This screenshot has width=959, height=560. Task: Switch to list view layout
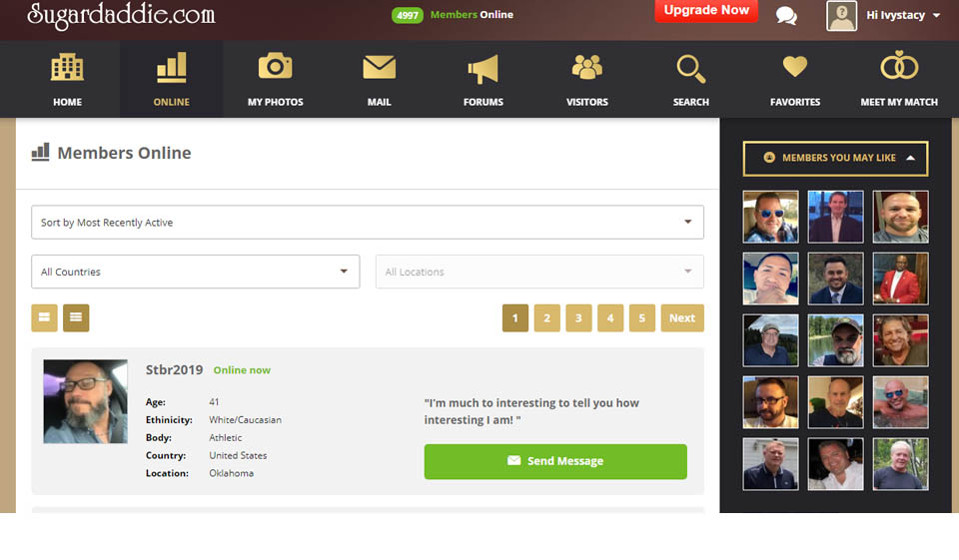76,318
